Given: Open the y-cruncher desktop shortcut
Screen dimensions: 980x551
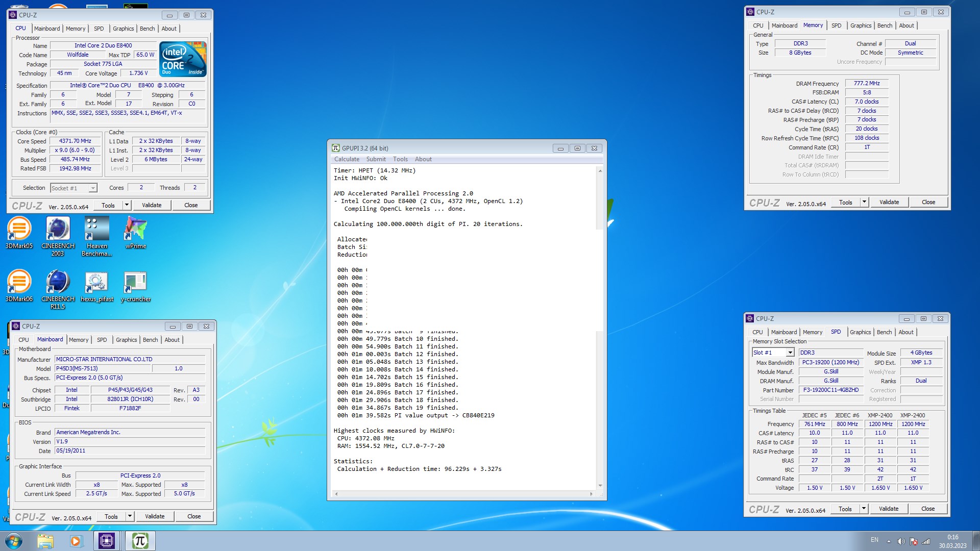Looking at the screenshot, I should [135, 286].
